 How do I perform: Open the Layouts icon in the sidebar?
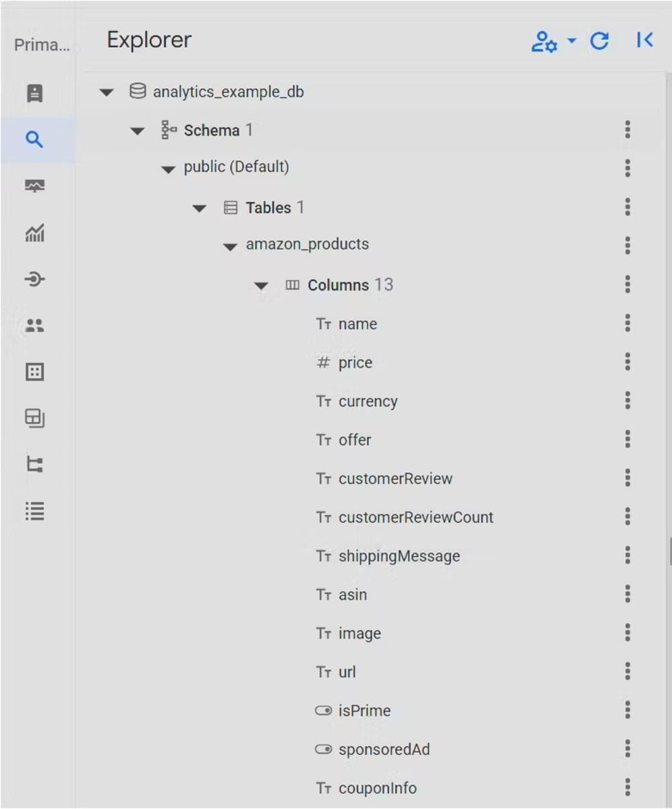pos(34,418)
